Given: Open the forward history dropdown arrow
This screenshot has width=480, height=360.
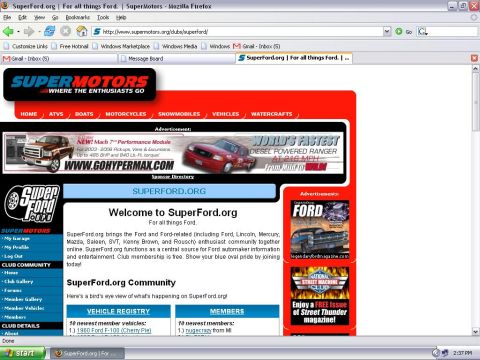Looking at the screenshot, I should [39, 32].
